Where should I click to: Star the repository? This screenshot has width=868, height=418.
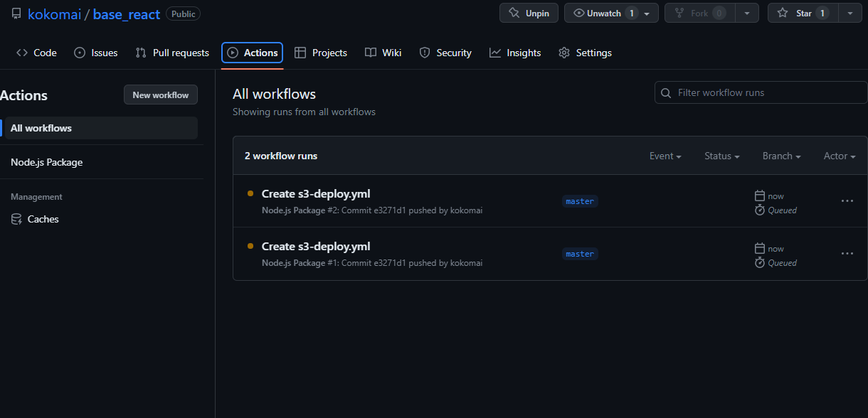coord(803,13)
